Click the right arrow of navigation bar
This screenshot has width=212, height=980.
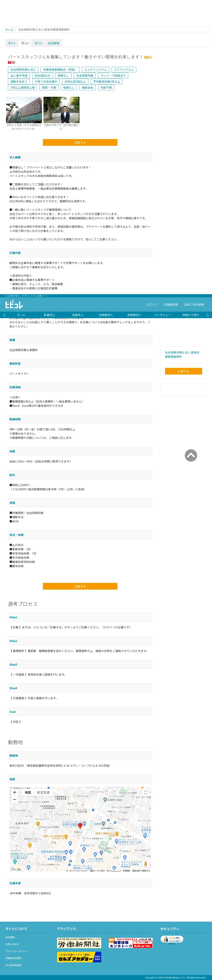(207, 315)
